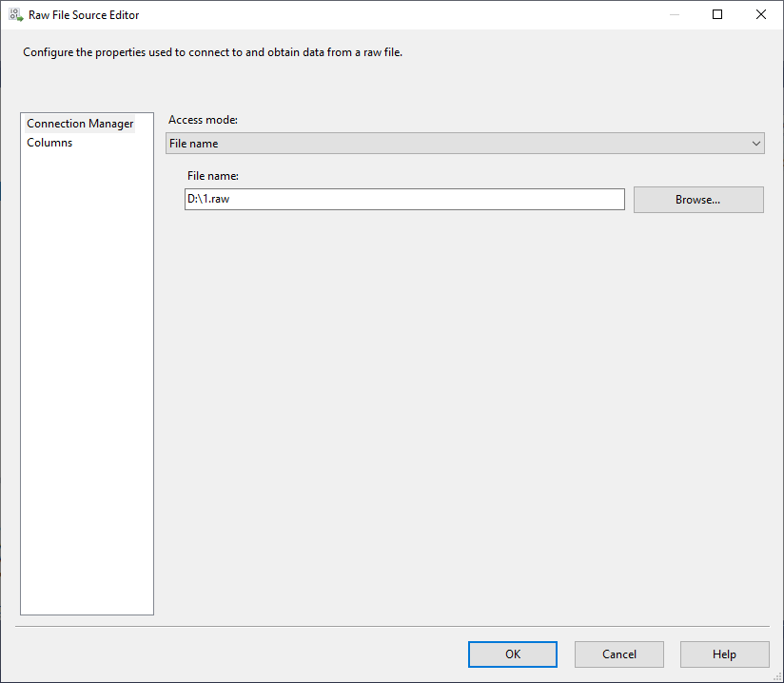The width and height of the screenshot is (784, 683).
Task: Open Help for this editor
Action: pyautogui.click(x=724, y=654)
